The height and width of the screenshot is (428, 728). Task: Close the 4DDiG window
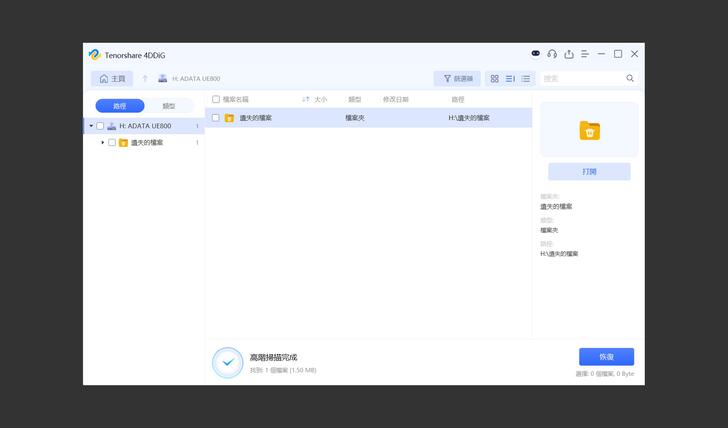(634, 54)
